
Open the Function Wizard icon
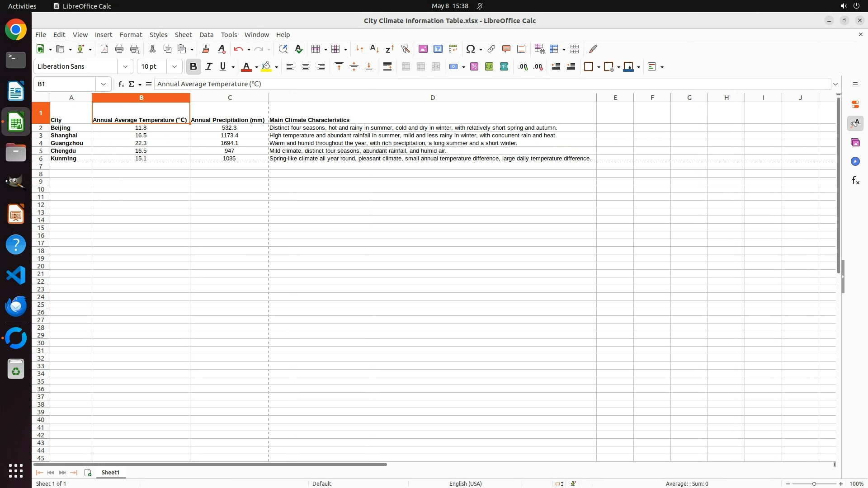(x=121, y=84)
